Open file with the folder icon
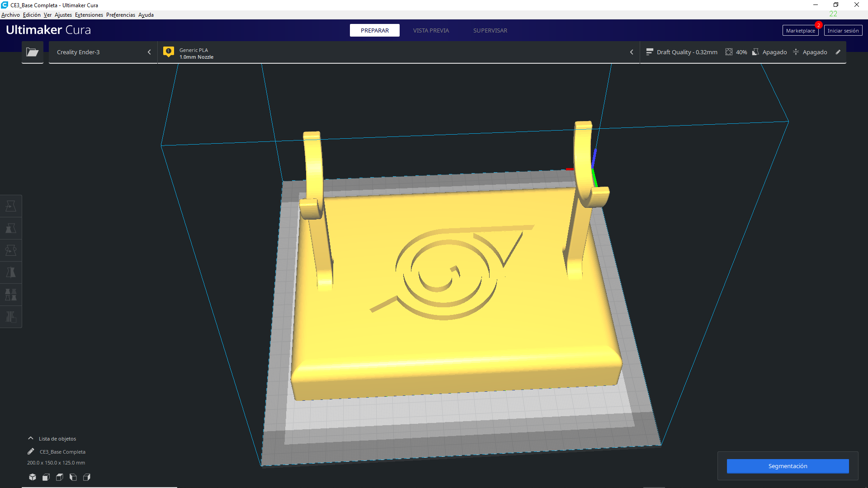The height and width of the screenshot is (488, 868). tap(32, 52)
